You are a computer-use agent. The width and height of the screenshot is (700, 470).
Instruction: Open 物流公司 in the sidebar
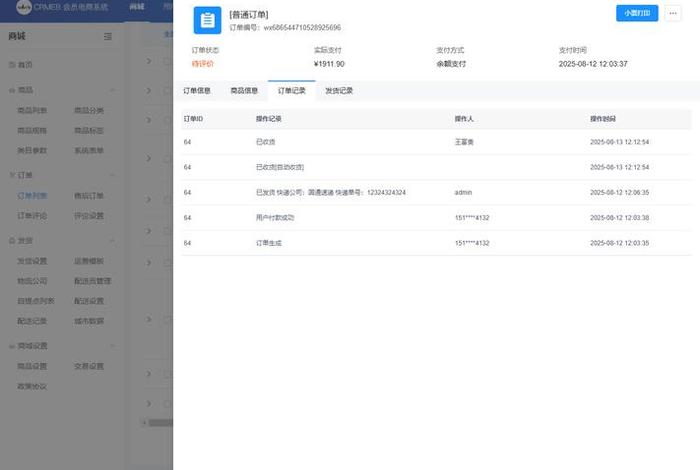tap(32, 281)
